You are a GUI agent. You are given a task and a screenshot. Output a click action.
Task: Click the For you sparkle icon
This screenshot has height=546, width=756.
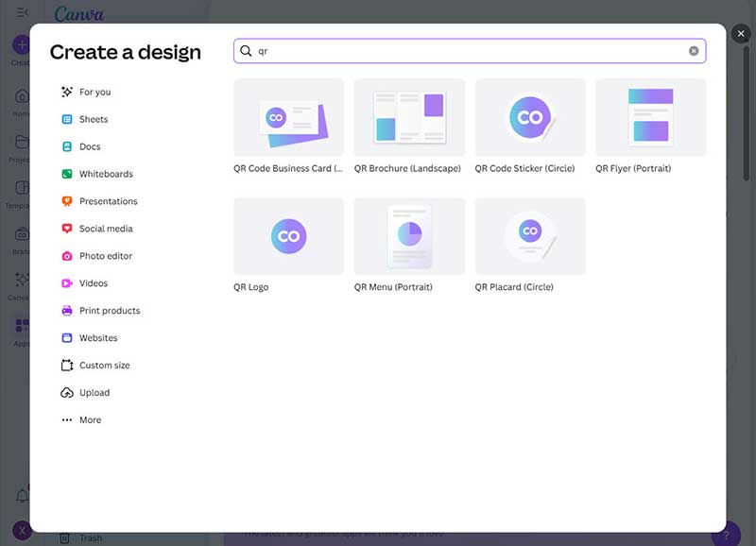click(67, 92)
